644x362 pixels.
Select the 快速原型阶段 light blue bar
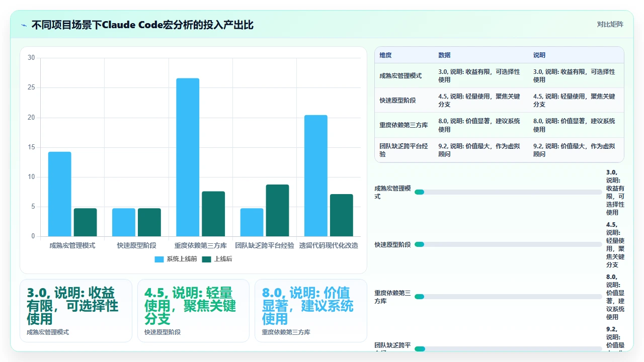[x=124, y=222]
